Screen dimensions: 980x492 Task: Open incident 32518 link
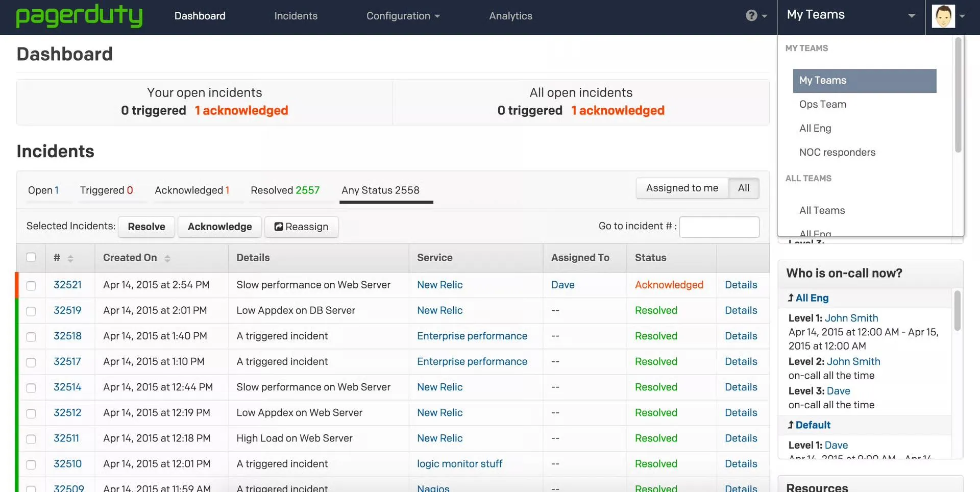tap(67, 336)
